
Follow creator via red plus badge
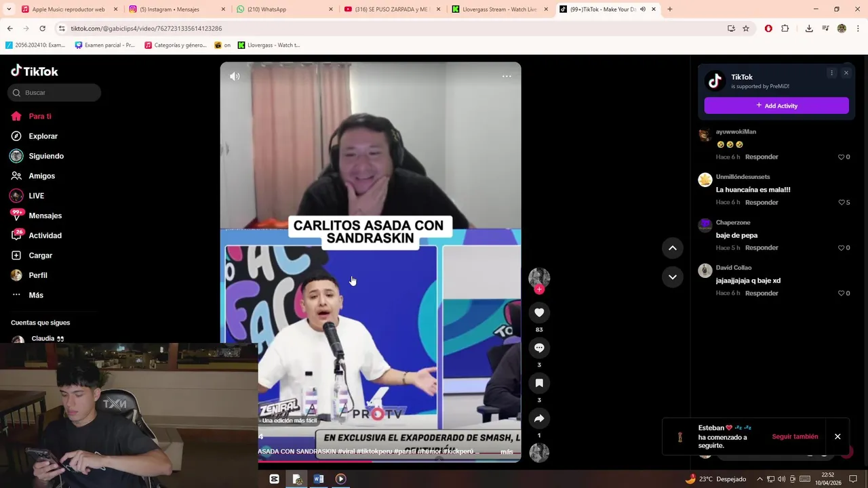click(539, 289)
